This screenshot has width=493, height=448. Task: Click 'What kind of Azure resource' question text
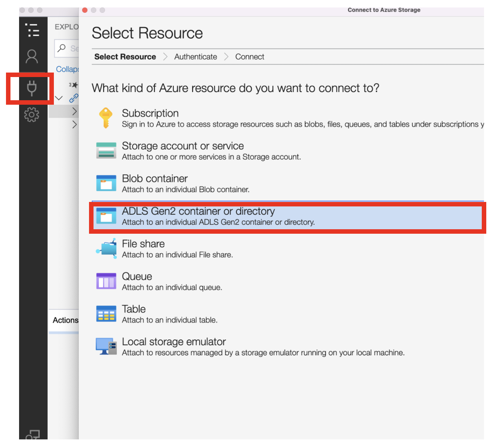[236, 88]
